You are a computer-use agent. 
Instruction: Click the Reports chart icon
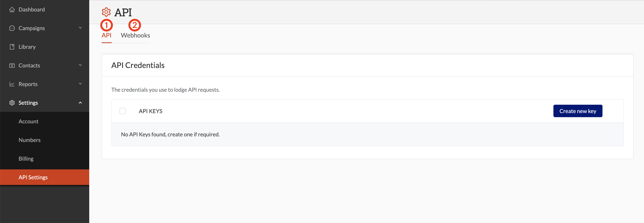tap(12, 84)
